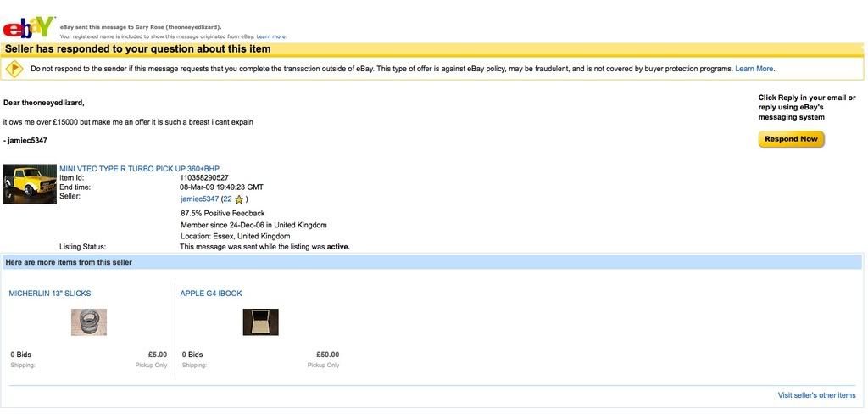This screenshot has width=868, height=414.
Task: Click the feedback score 22 link
Action: click(x=227, y=199)
